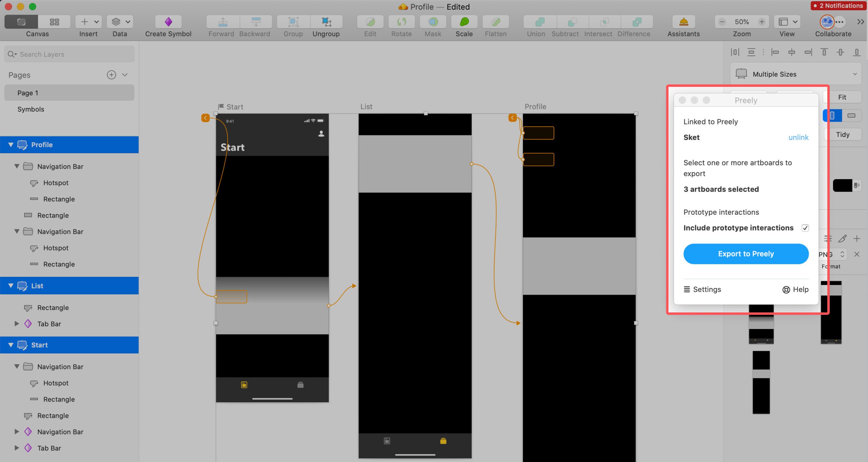Click the Search Layers input field
This screenshot has width=868, height=462.
pyautogui.click(x=69, y=54)
